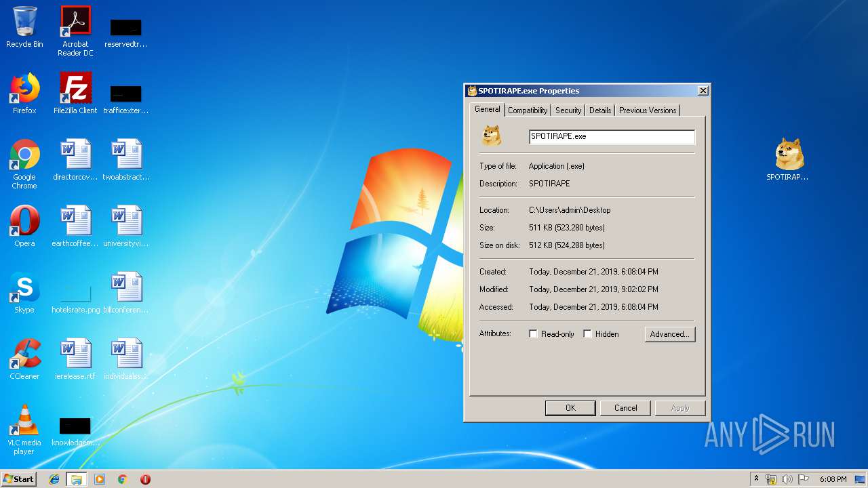Open the FileZilla Client shortcut

tap(75, 94)
